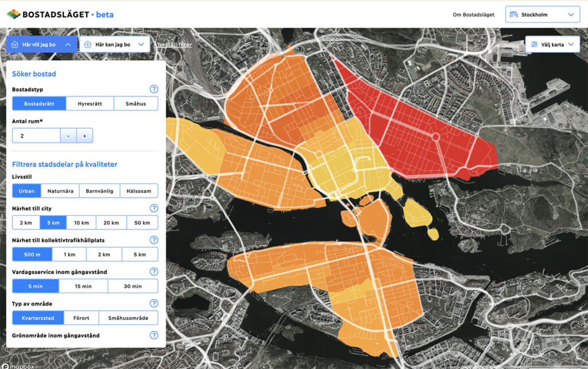Set transit stop distance to 2 km
Viewport: 588px width, 369px height.
tap(104, 254)
